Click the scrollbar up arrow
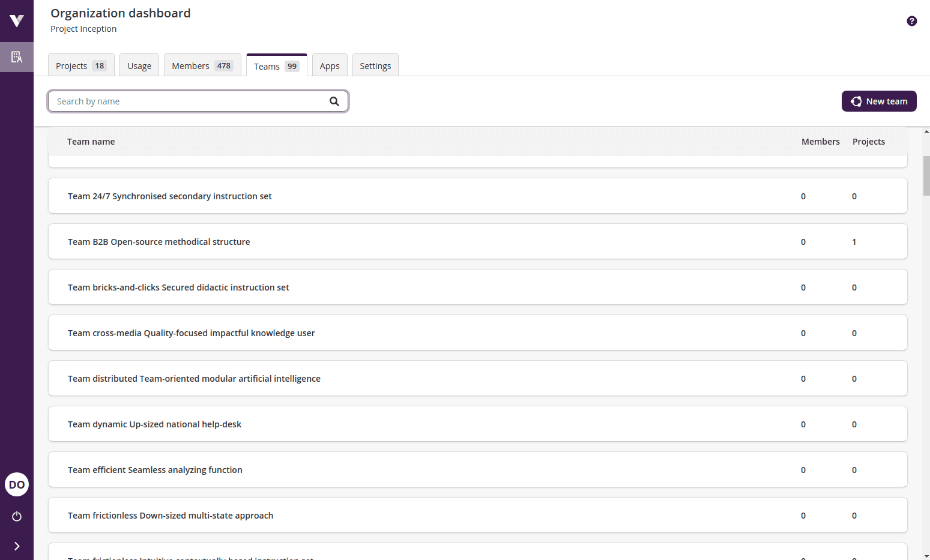The width and height of the screenshot is (930, 560). pos(926,131)
